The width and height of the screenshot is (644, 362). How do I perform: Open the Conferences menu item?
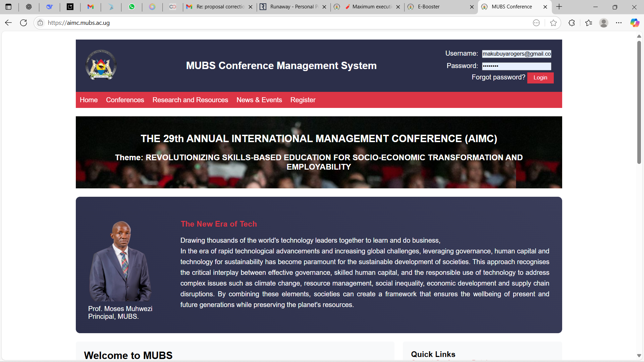tap(125, 100)
